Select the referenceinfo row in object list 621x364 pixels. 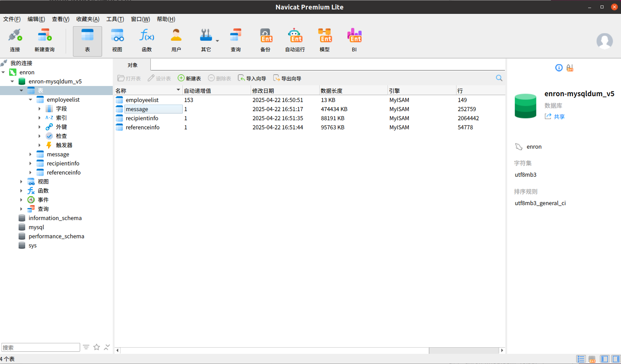(310, 127)
